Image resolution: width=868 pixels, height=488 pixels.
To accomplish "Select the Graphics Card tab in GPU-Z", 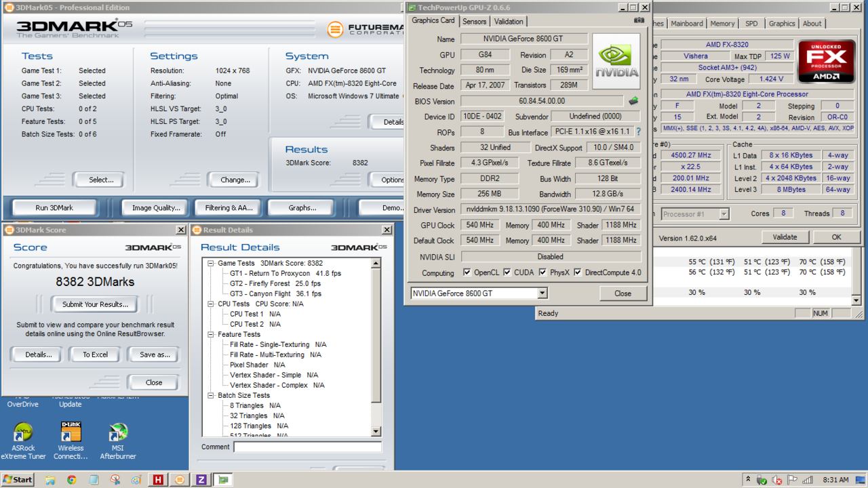I will pos(433,20).
